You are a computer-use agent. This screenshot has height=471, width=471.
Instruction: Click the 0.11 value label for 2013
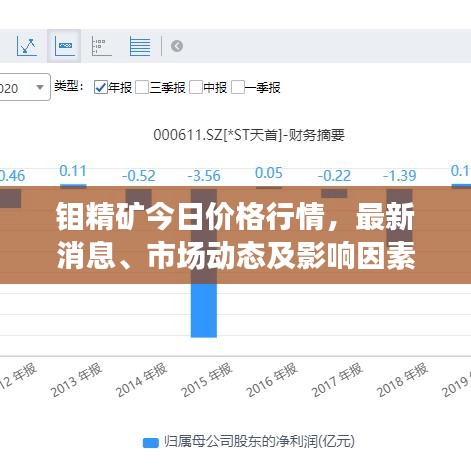pyautogui.click(x=73, y=171)
